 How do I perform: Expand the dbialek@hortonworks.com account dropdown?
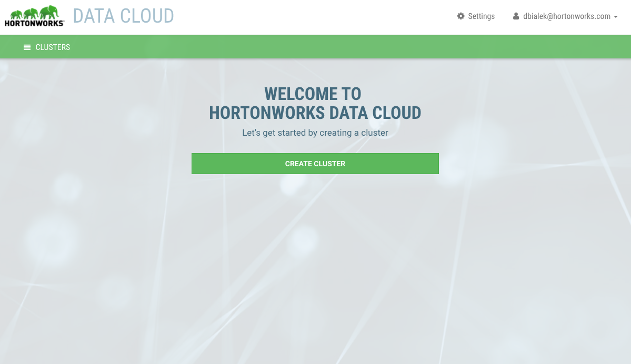pyautogui.click(x=567, y=16)
